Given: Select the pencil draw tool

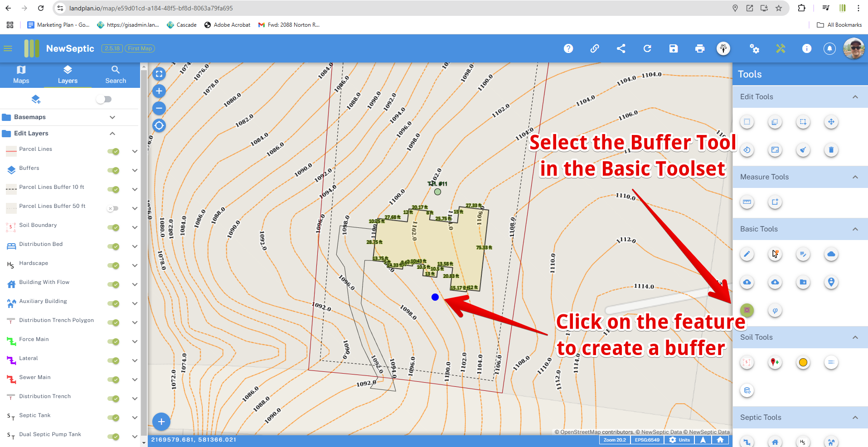Looking at the screenshot, I should tap(747, 254).
